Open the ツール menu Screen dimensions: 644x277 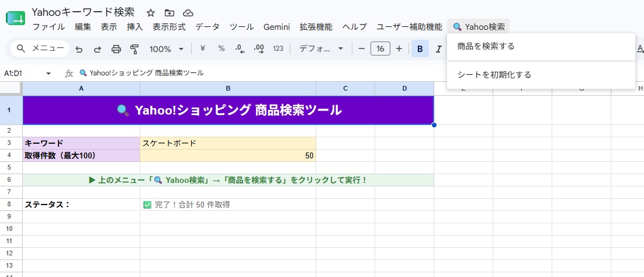pos(241,27)
